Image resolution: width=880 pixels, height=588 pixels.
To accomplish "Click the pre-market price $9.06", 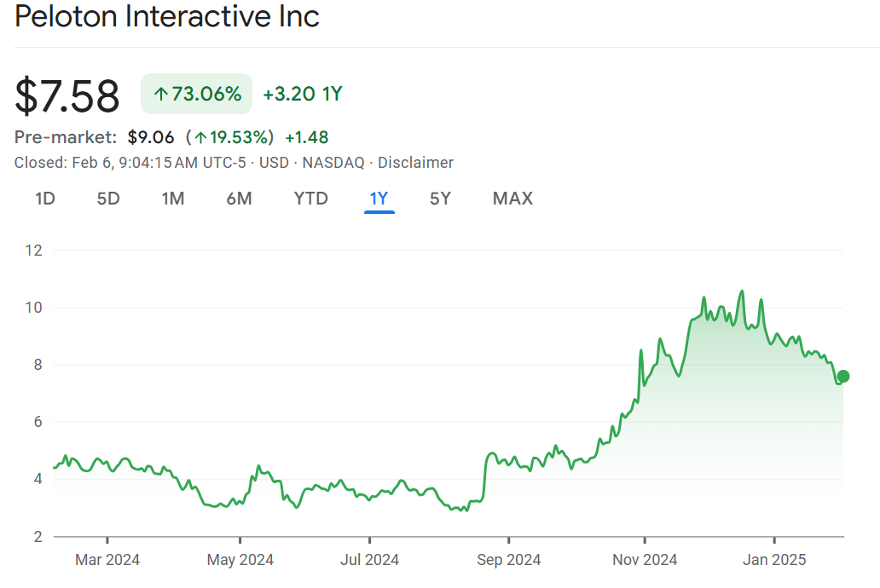I will 151,137.
